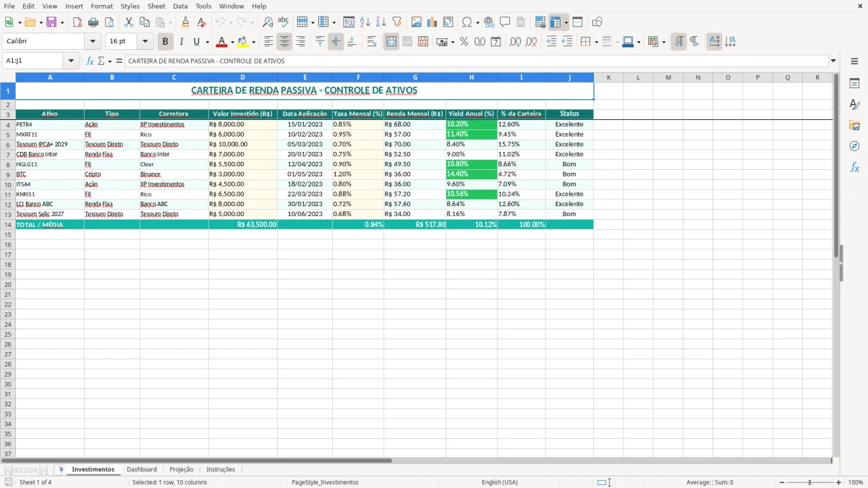Open the font color dropdown arrow
The width and height of the screenshot is (868, 488).
pyautogui.click(x=232, y=42)
